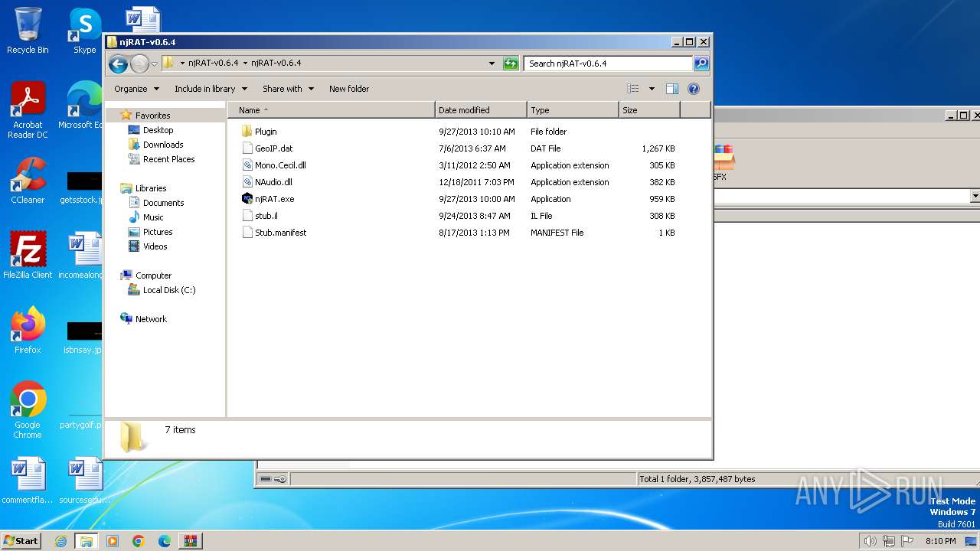Viewport: 980px width, 551px height.
Task: Click the Start button
Action: (21, 540)
